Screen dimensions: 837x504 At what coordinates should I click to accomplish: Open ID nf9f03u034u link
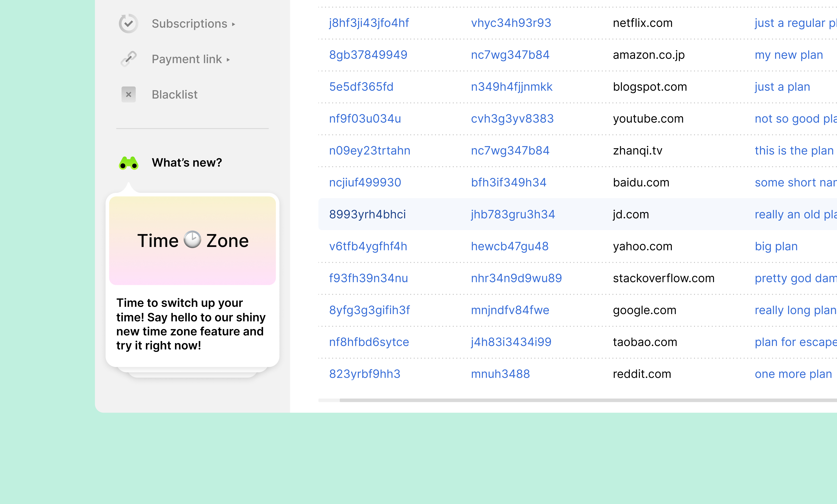[365, 118]
